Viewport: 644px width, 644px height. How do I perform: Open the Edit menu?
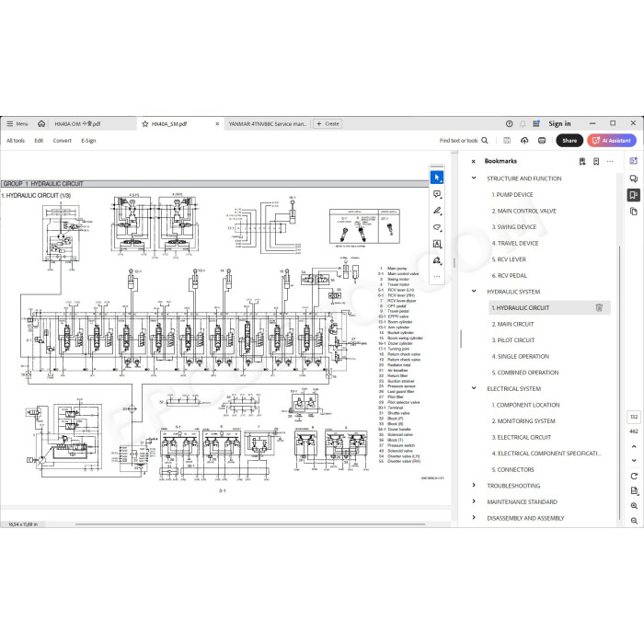(39, 141)
